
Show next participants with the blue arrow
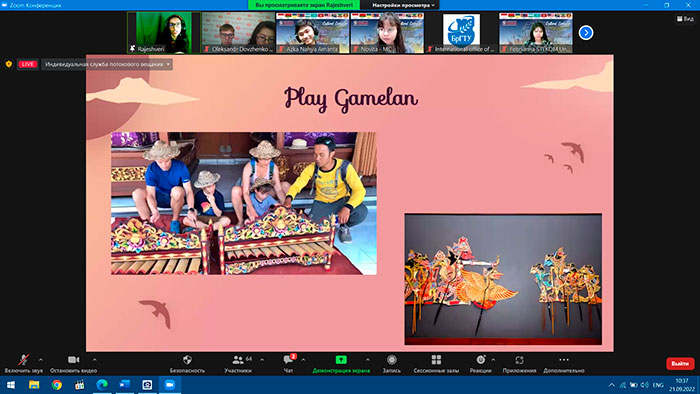pyautogui.click(x=586, y=33)
